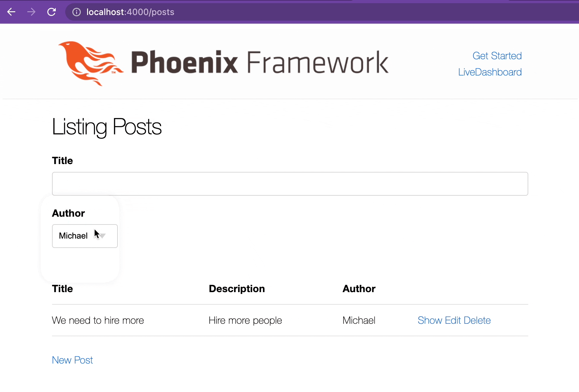Show the hire more post
Image resolution: width=579 pixels, height=392 pixels.
[x=430, y=320]
